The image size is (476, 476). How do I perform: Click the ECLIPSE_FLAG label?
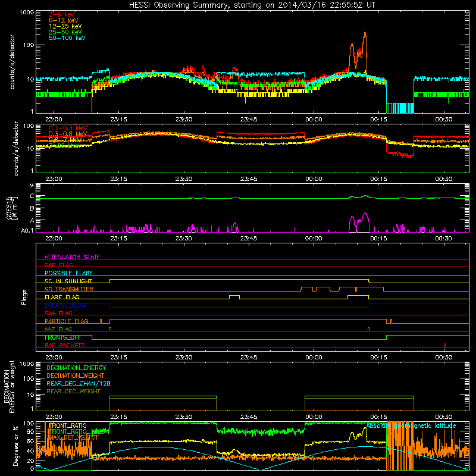pos(65,305)
